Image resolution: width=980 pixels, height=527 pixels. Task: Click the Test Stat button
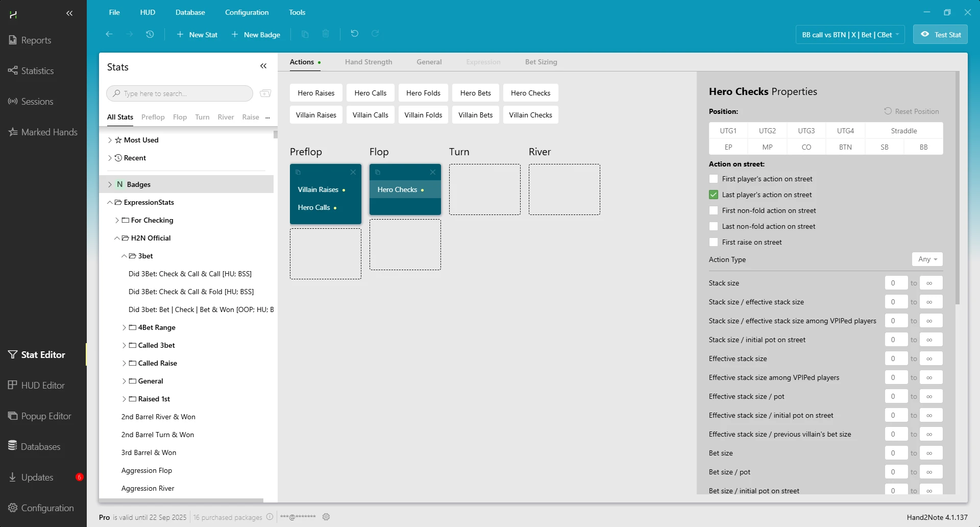coord(940,35)
